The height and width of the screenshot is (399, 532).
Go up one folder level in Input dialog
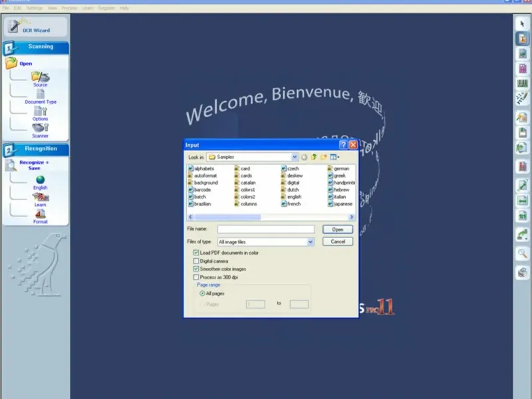pos(314,157)
